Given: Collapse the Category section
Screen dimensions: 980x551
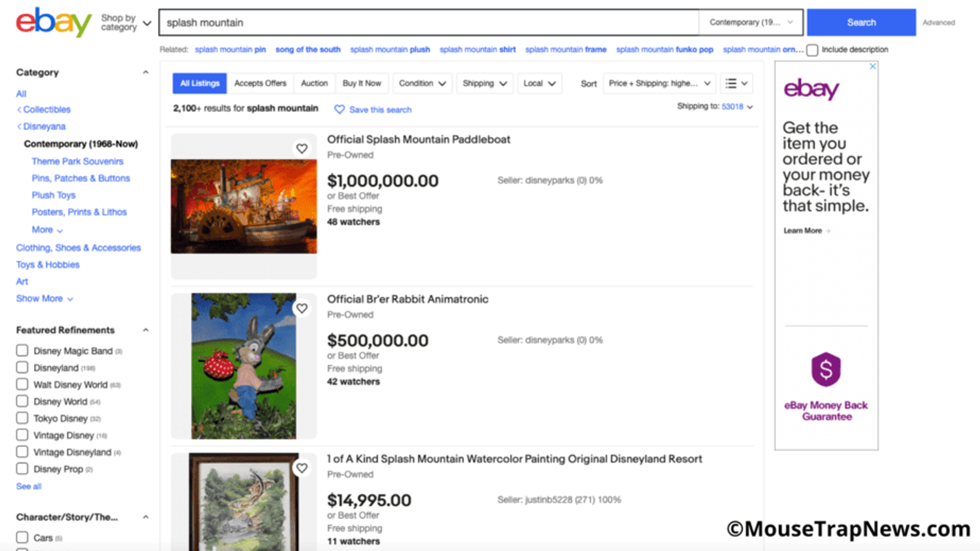Looking at the screenshot, I should [146, 72].
